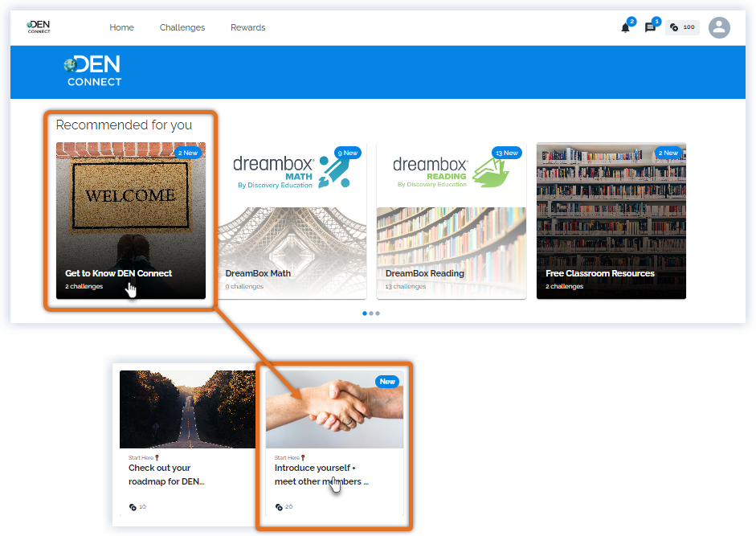Click the New badge on handshake card
The width and height of the screenshot is (756, 536).
[x=387, y=382]
